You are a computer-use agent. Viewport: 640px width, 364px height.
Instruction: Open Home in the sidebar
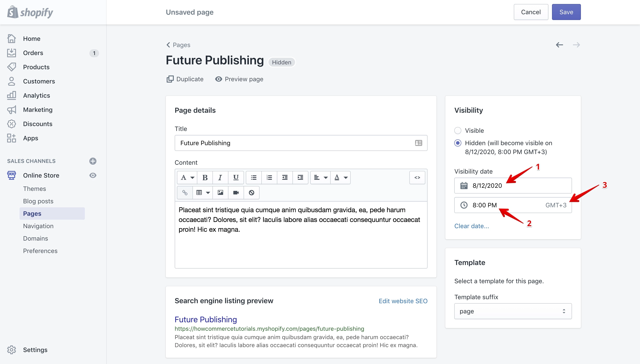pyautogui.click(x=32, y=39)
